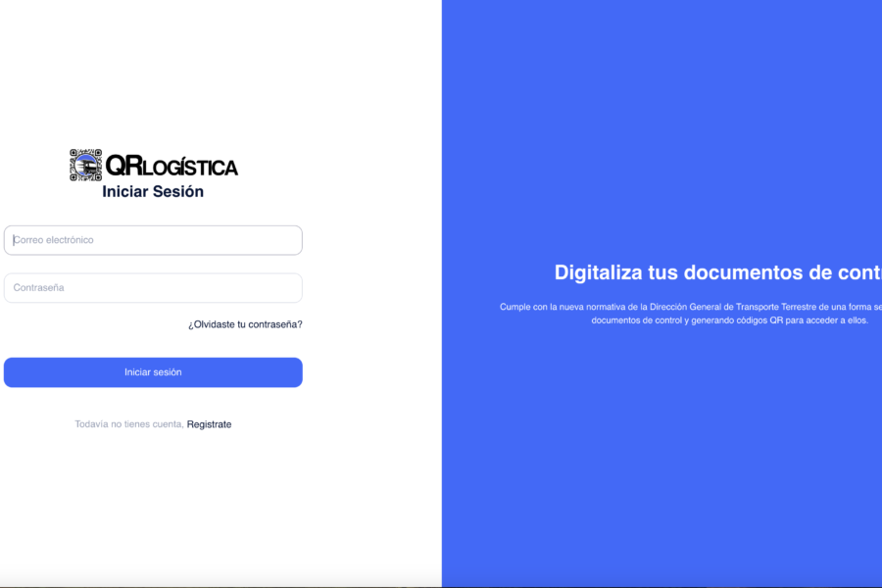Click the QR code truck logo icon
This screenshot has height=588, width=882.
(x=85, y=165)
